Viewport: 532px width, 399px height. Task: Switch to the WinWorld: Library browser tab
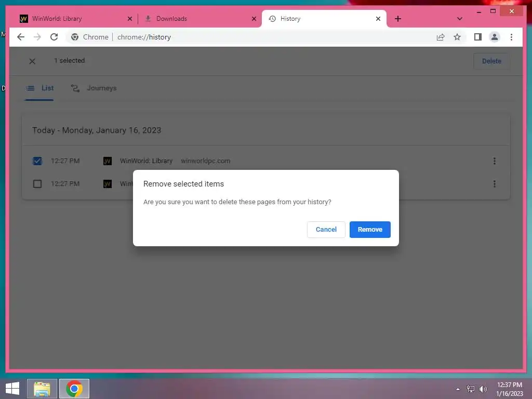coord(75,19)
